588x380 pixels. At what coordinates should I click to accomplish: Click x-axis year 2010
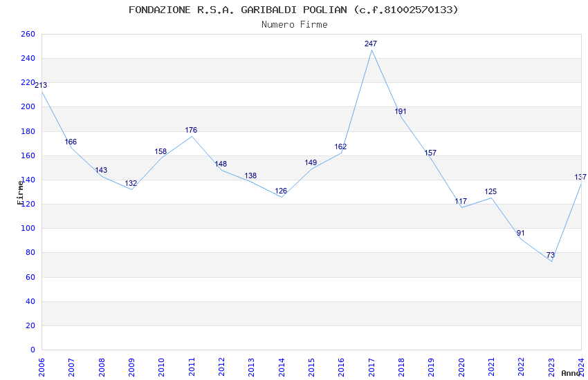161,368
